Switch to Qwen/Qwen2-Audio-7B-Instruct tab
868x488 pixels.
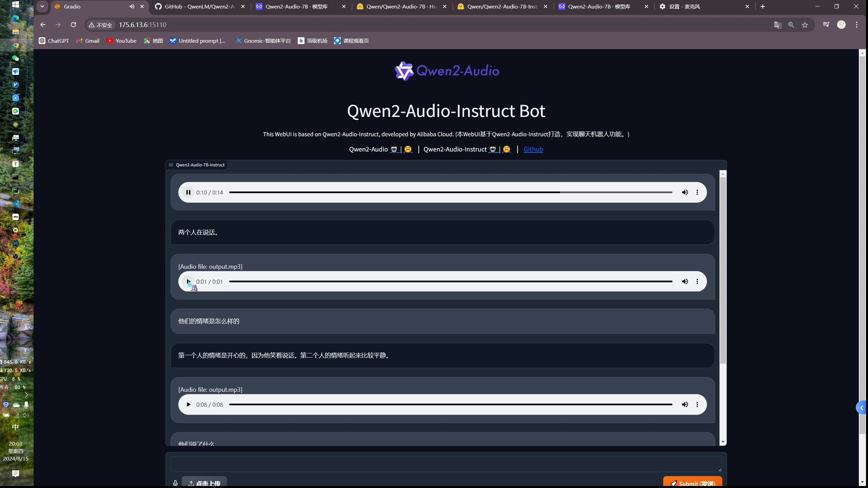(x=502, y=6)
